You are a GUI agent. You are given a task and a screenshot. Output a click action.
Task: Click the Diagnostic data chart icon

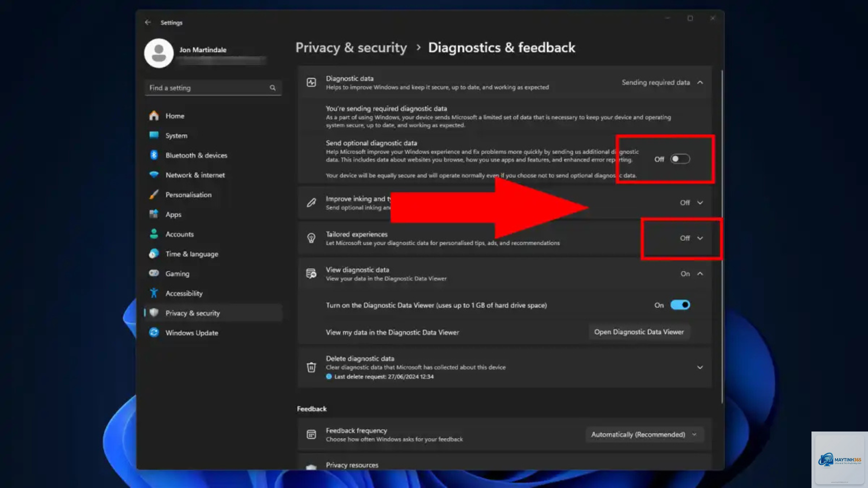[x=311, y=82]
